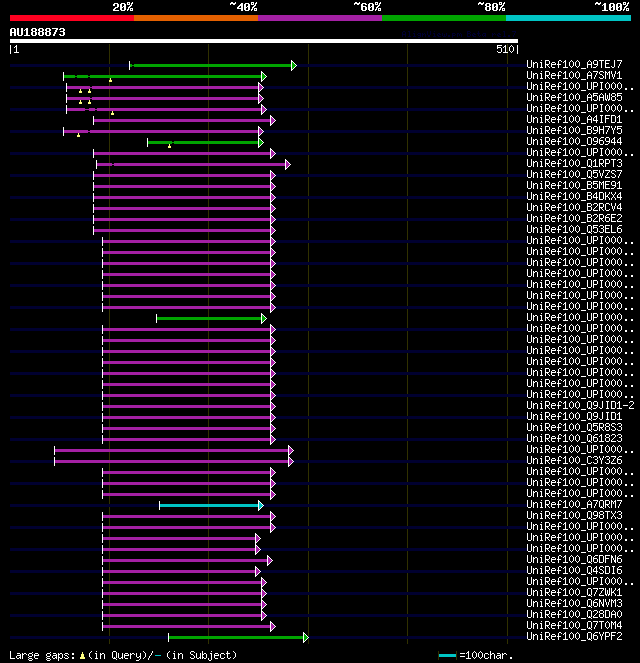
Task: Click the red 20% identity legend segment
Action: [72, 18]
